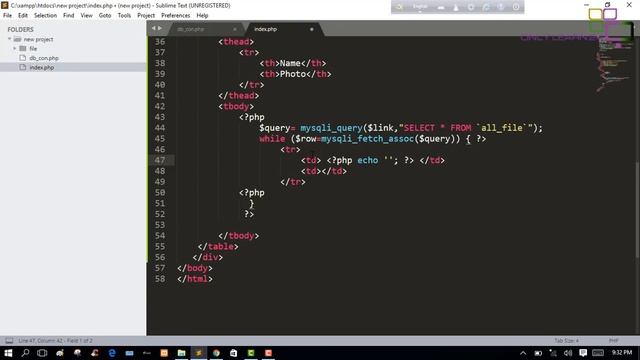
Task: Click mysqli_fetch_assoc on line 45
Action: 367,139
